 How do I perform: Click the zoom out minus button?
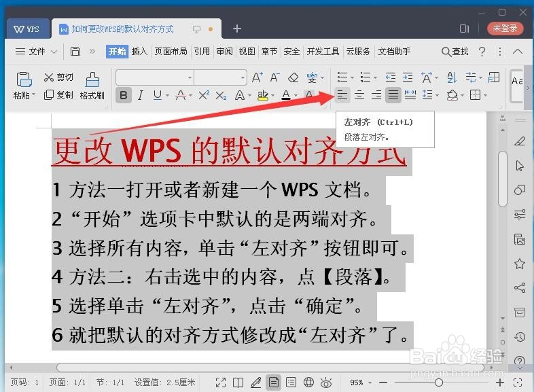click(x=383, y=382)
